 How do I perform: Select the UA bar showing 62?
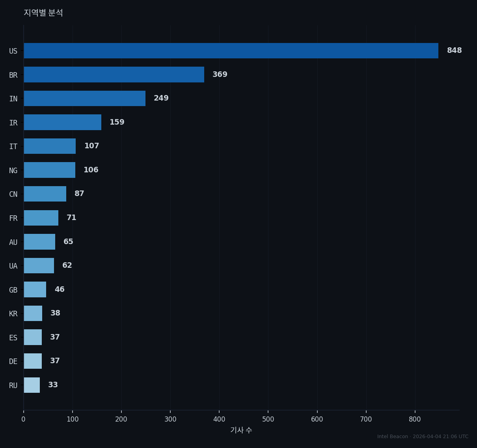(39, 266)
